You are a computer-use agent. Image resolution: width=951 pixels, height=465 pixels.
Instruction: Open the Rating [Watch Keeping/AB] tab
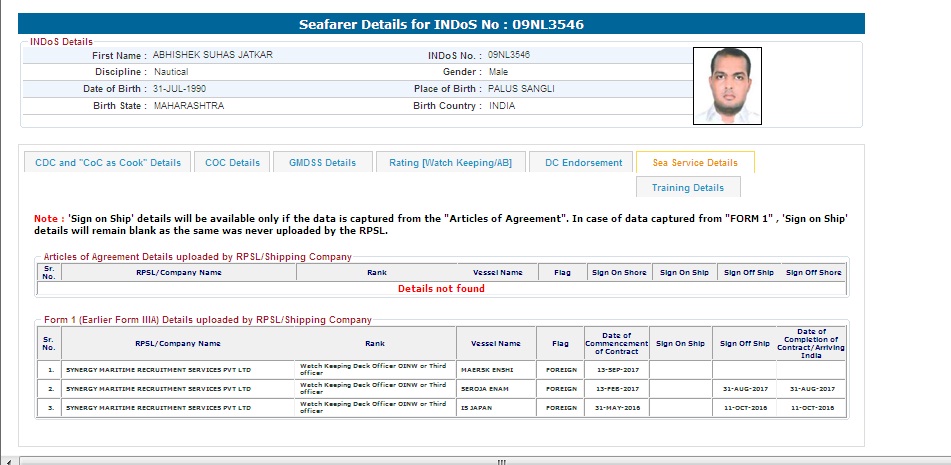[x=450, y=163]
